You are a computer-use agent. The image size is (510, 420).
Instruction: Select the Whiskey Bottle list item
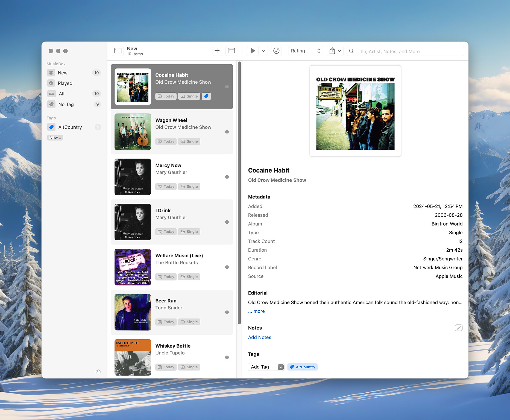tap(172, 357)
